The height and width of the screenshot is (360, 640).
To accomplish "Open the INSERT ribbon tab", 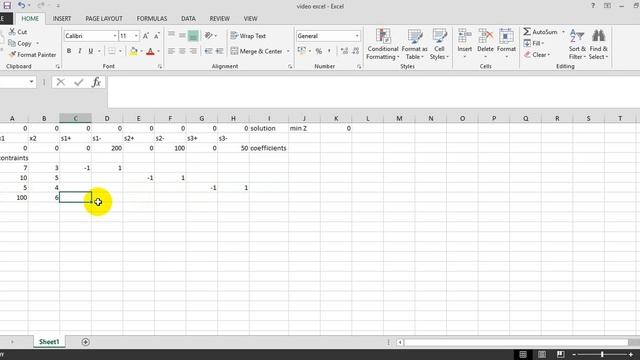I will tap(62, 19).
